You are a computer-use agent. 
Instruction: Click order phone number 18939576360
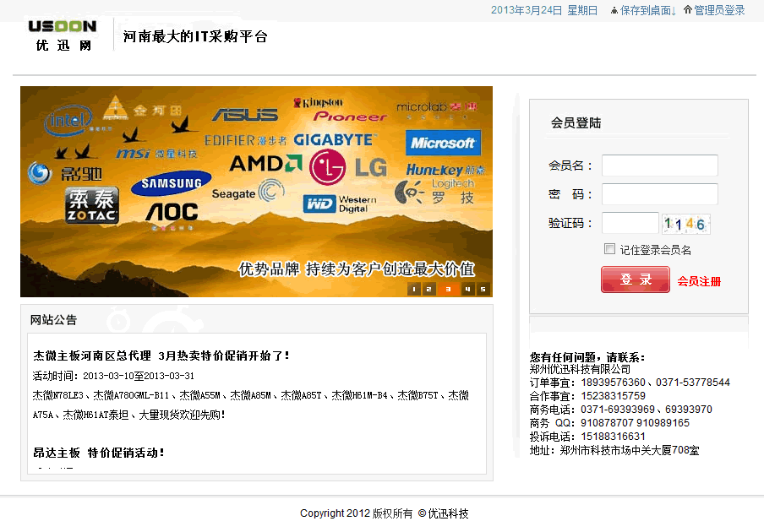coord(613,383)
